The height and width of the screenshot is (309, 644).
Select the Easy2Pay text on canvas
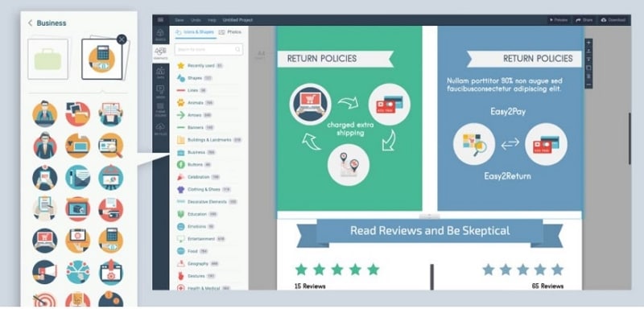click(x=508, y=112)
